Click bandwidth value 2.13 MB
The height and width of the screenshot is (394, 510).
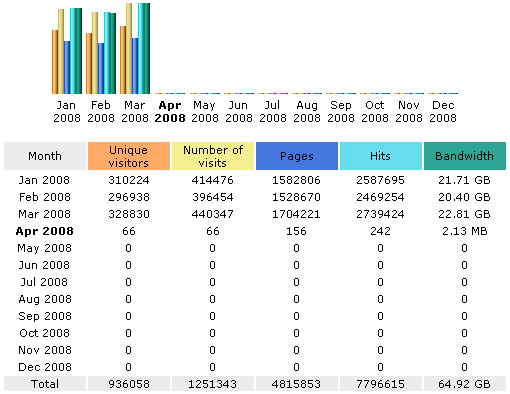pyautogui.click(x=465, y=231)
